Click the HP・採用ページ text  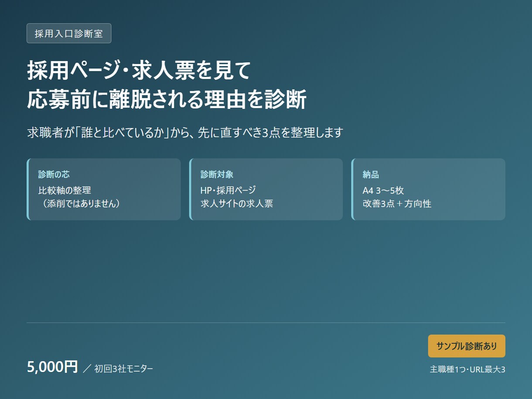228,191
